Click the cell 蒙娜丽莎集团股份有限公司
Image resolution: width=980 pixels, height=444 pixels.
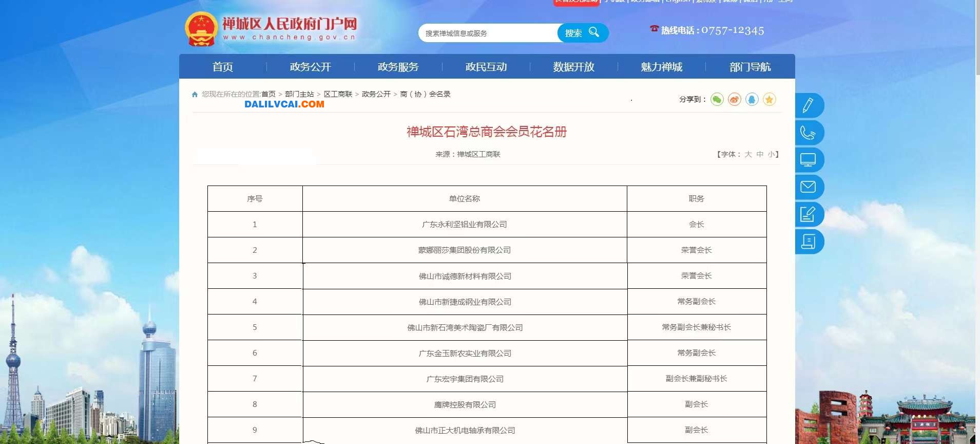pyautogui.click(x=465, y=250)
